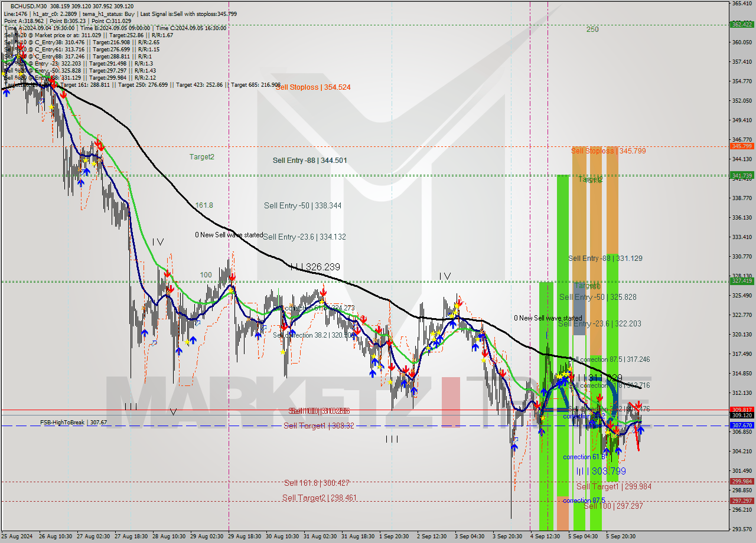This screenshot has width=756, height=543.
Task: Click 'Sell Target1 | 299.984' label
Action: click(x=614, y=487)
